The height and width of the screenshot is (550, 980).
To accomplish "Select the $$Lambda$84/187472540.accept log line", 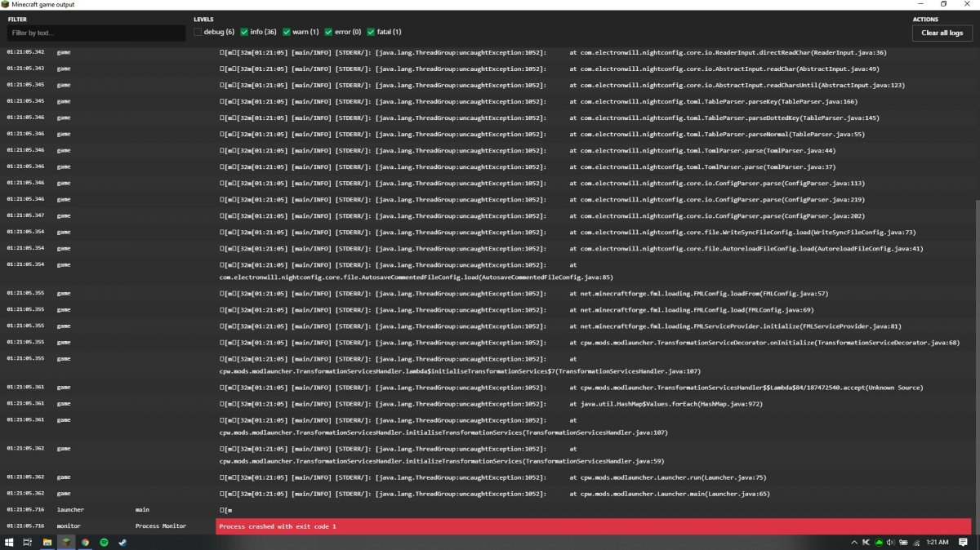I will [x=486, y=387].
